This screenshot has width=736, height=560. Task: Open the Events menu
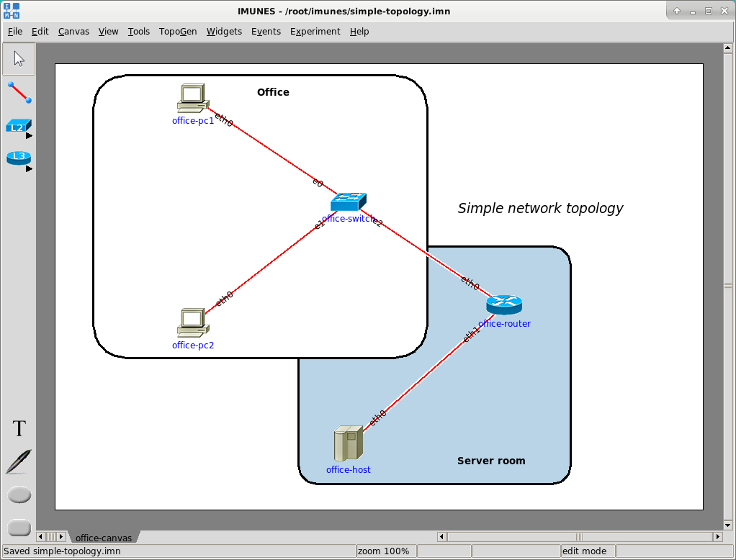266,32
